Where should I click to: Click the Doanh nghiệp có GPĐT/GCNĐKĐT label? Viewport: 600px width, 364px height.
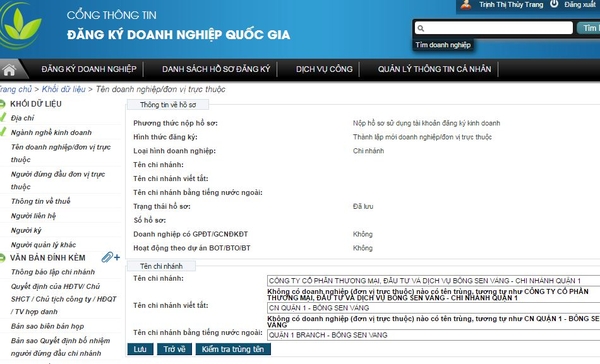click(x=191, y=234)
